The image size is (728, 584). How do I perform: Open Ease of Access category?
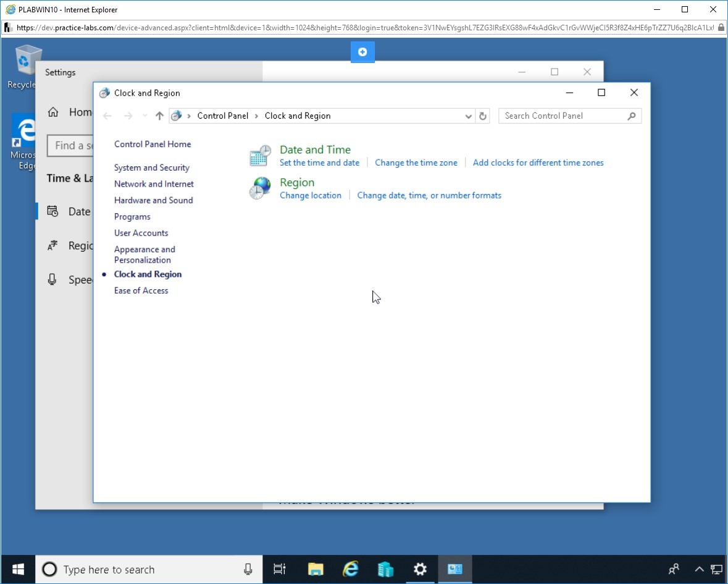(x=141, y=290)
